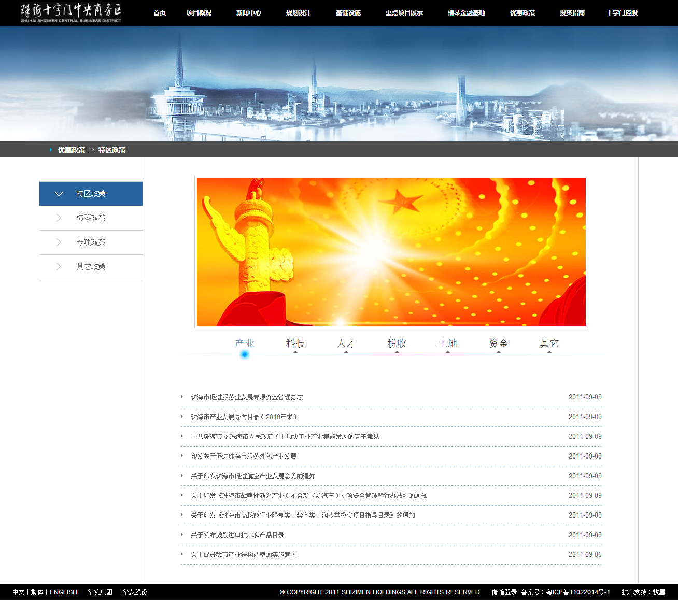The width and height of the screenshot is (678, 616).
Task: Open the 横琴金融基地 top menu item
Action: 467,13
